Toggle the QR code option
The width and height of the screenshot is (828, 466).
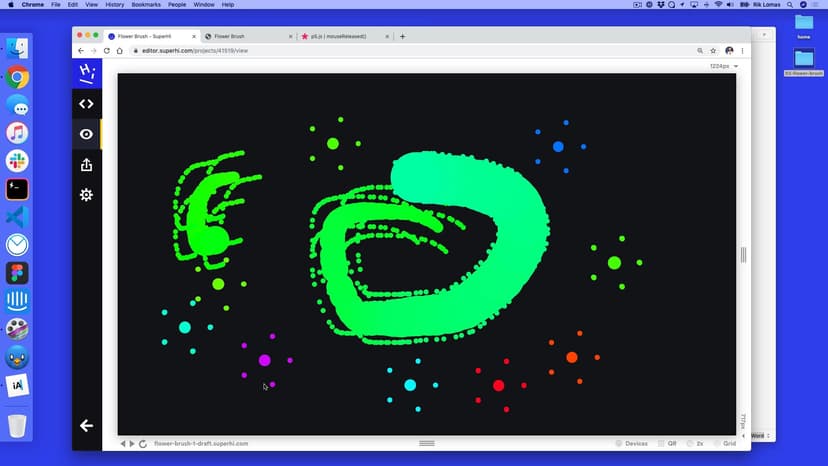[x=666, y=443]
